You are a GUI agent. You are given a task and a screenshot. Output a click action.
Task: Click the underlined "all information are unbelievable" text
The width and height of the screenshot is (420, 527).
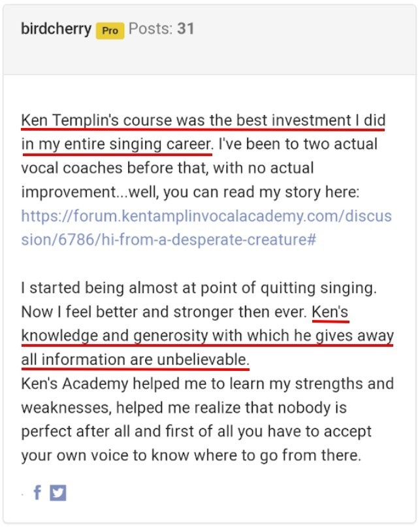tap(135, 359)
